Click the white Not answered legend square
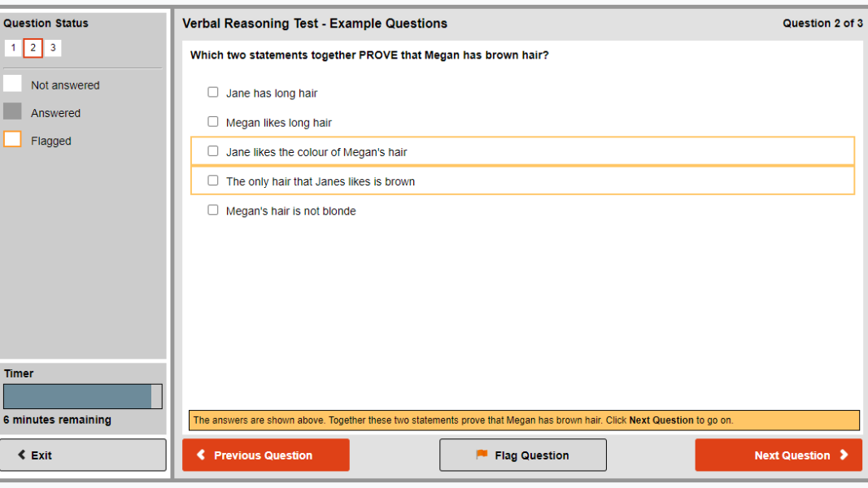Image resolution: width=868 pixels, height=488 pixels. pyautogui.click(x=11, y=83)
